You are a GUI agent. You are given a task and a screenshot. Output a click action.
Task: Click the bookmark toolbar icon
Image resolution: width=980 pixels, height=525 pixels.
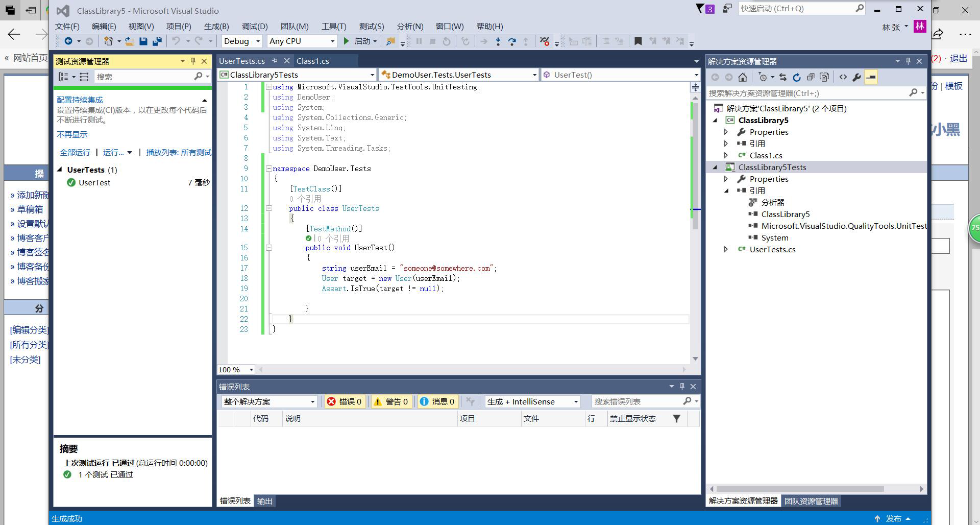coord(638,41)
